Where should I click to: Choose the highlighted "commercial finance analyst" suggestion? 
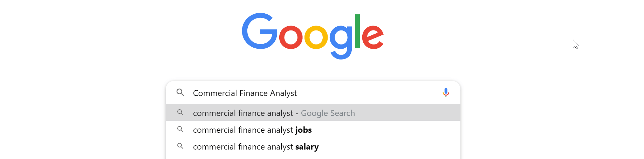pyautogui.click(x=313, y=113)
